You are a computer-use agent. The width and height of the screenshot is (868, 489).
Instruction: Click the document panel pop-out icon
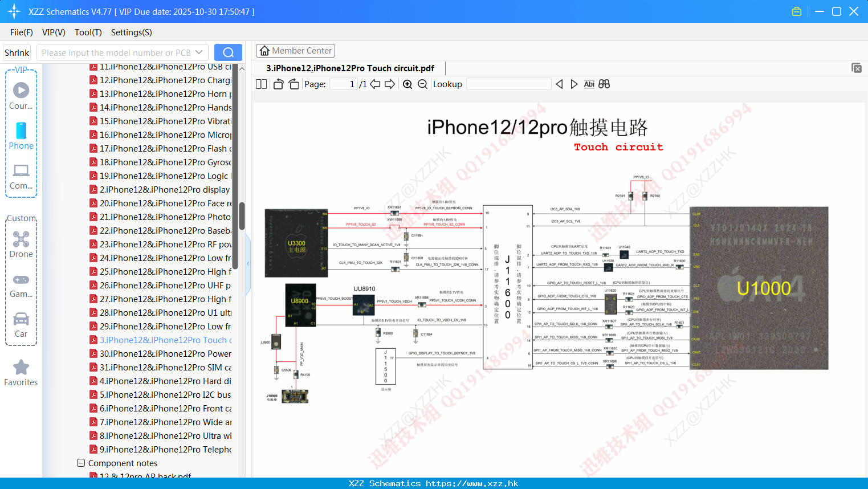click(x=856, y=68)
